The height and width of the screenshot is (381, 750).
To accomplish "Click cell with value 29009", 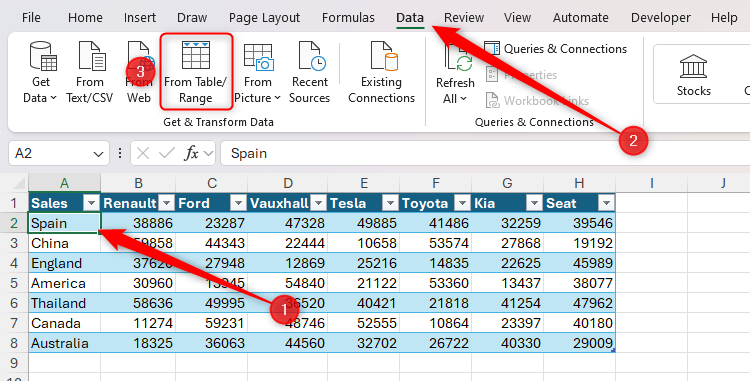I will (x=580, y=343).
